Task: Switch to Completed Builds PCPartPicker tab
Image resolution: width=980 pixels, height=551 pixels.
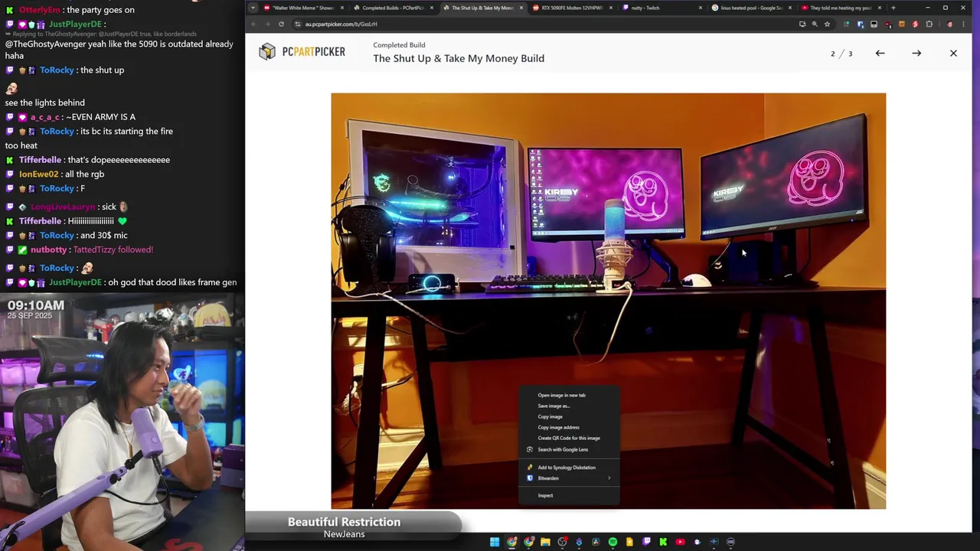Action: [x=393, y=8]
